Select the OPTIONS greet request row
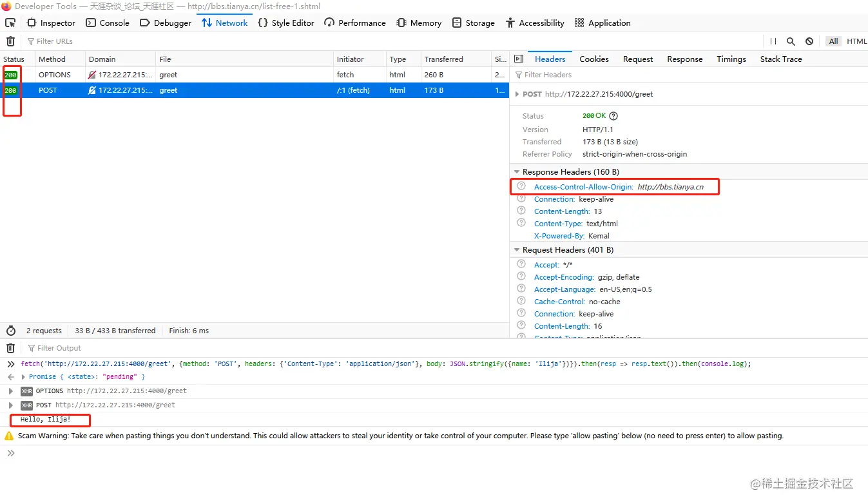 pyautogui.click(x=255, y=75)
